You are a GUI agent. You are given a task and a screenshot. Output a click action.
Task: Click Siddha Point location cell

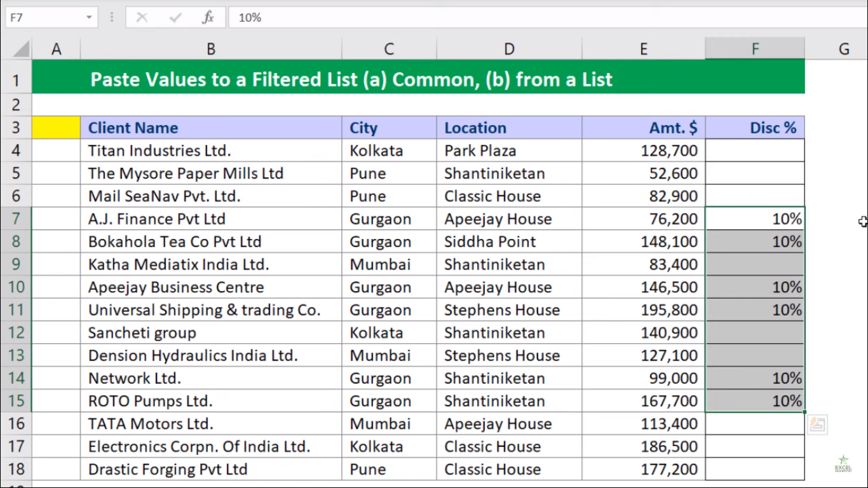pyautogui.click(x=509, y=242)
